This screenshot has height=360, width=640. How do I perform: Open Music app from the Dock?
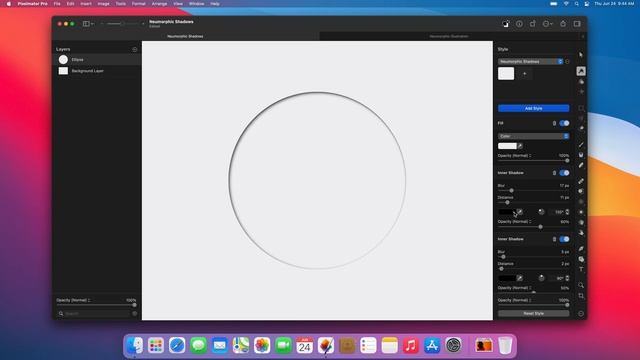point(411,346)
